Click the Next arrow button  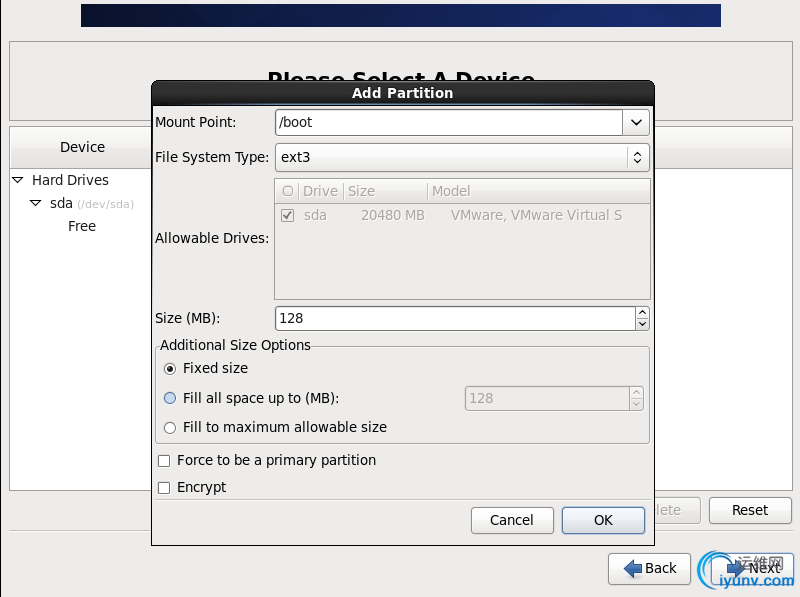click(x=753, y=568)
